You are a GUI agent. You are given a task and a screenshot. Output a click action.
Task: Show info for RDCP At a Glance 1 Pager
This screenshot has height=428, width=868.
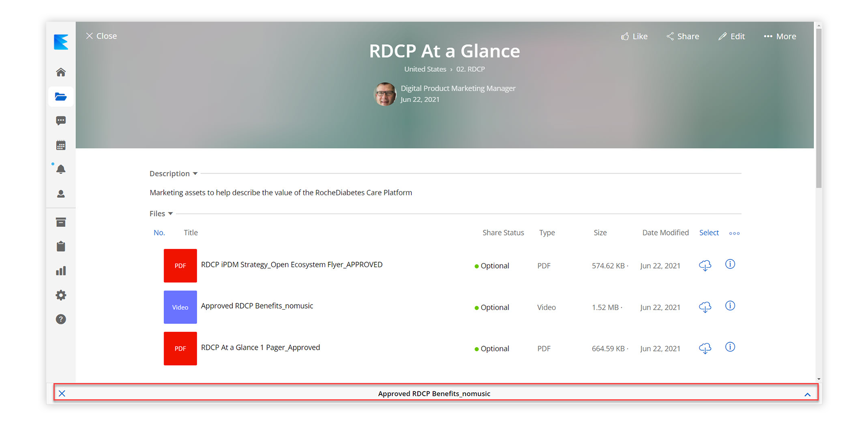click(730, 347)
